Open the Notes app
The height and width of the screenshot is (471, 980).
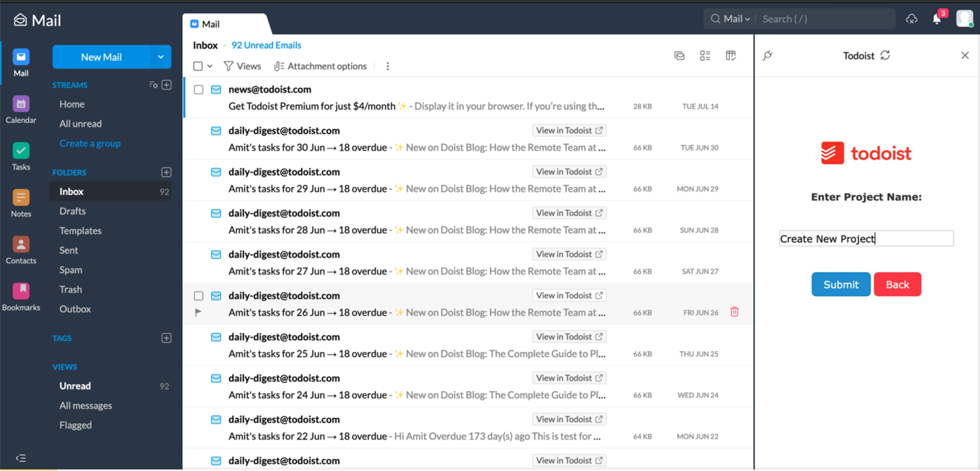[x=21, y=203]
